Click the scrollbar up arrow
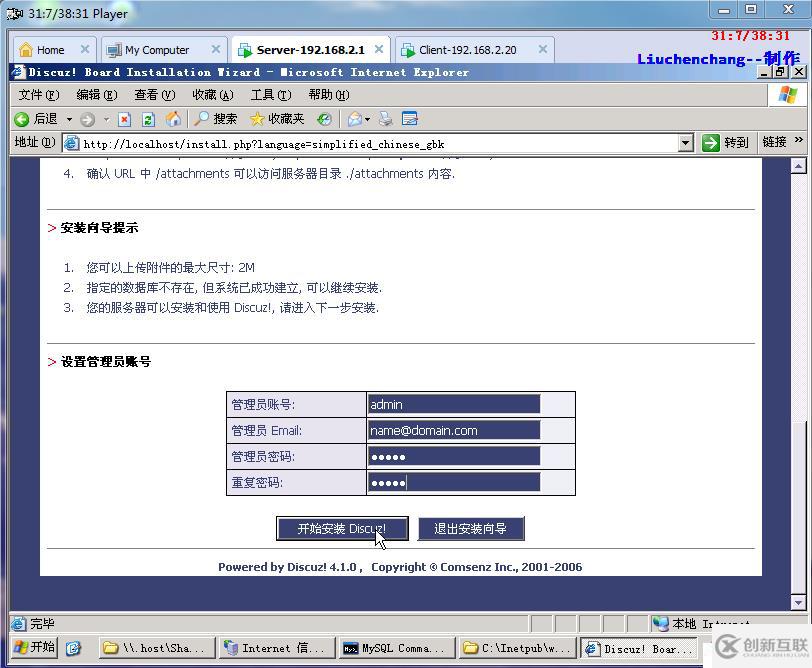 pos(799,166)
